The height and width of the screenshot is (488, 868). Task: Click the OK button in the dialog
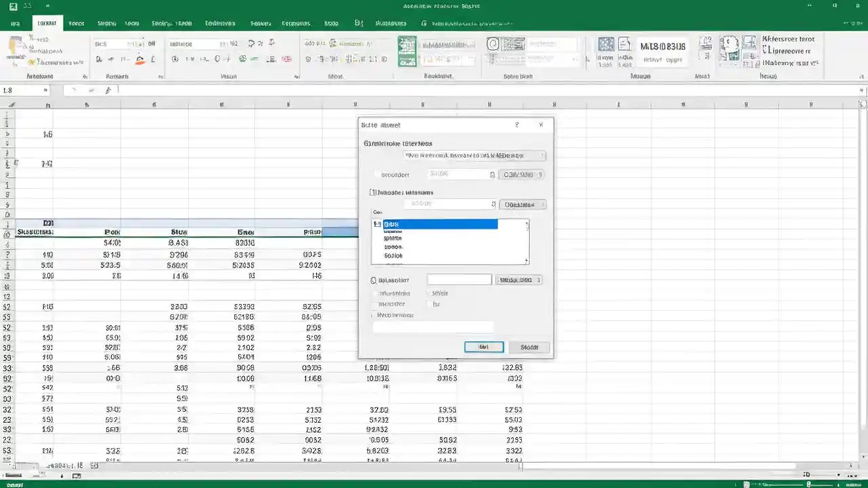pyautogui.click(x=484, y=346)
